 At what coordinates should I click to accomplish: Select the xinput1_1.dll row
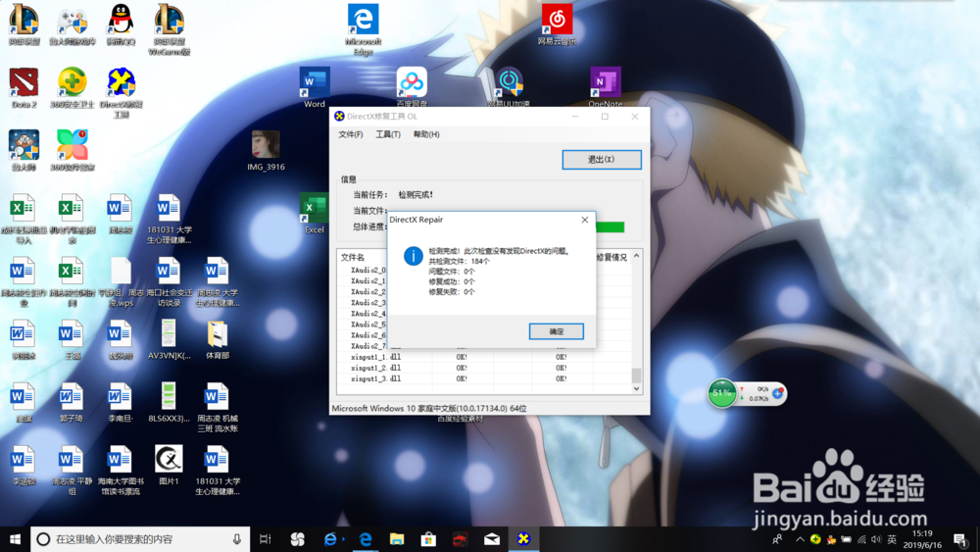(484, 357)
